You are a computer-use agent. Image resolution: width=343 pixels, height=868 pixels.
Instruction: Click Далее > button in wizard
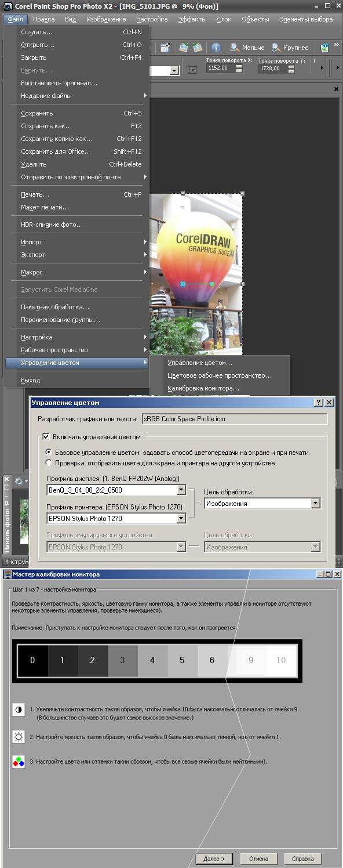point(214,859)
